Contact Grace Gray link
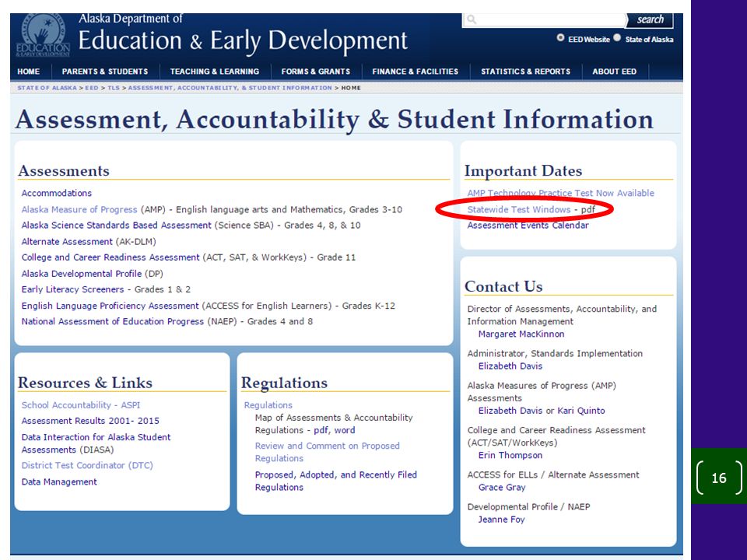Screen dimensions: 747x560 502,487
